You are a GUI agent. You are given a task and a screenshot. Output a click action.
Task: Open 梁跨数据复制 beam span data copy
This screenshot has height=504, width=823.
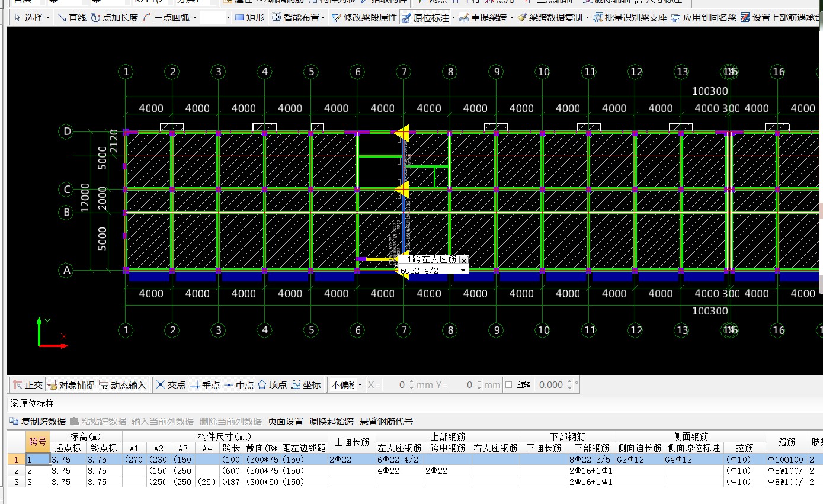pyautogui.click(x=550, y=18)
